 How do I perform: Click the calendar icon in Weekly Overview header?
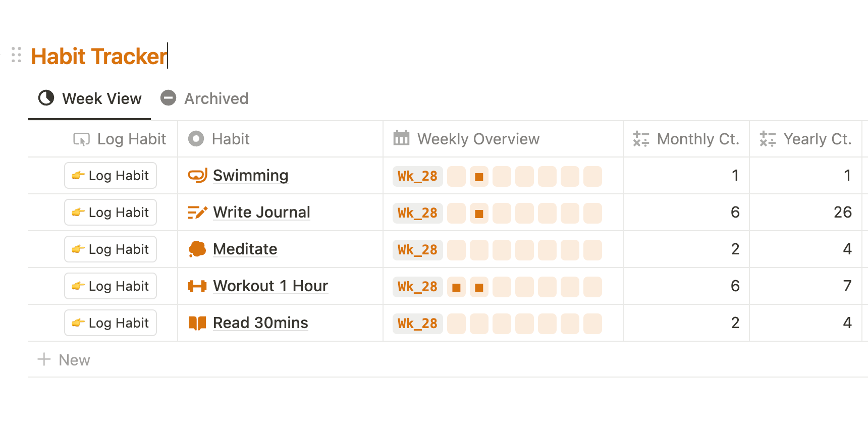click(x=401, y=138)
